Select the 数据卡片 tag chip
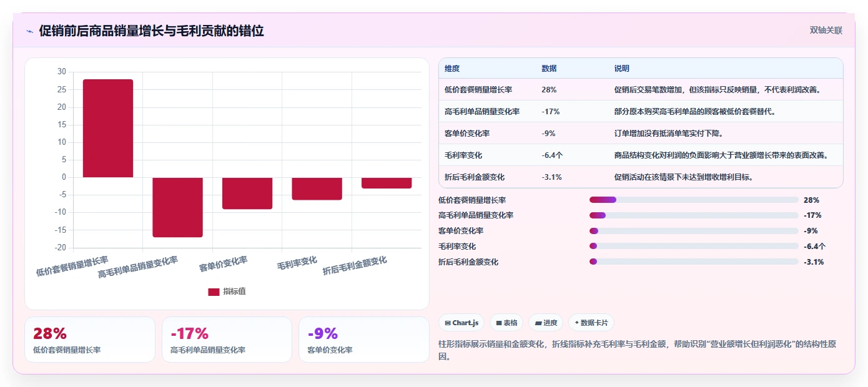This screenshot has height=387, width=868. (x=591, y=323)
